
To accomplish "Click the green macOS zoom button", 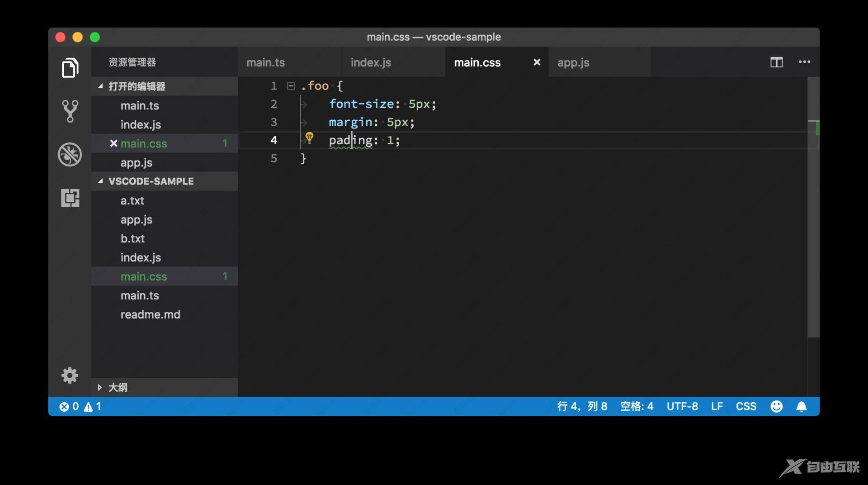I will point(94,37).
